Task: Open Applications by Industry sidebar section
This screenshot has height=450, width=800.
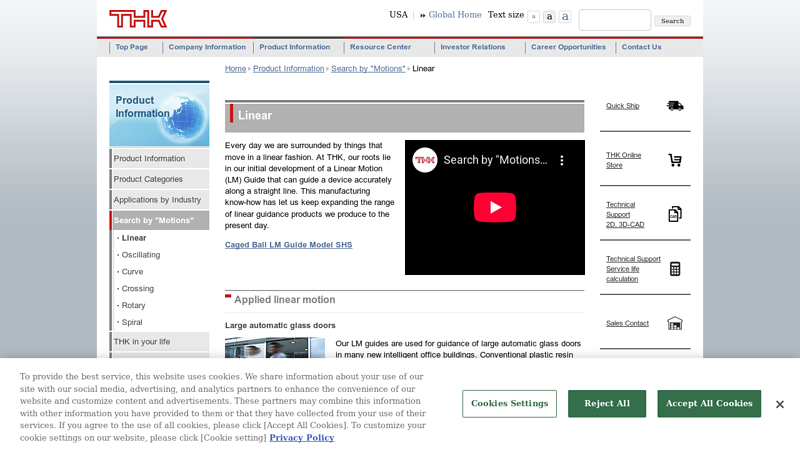Action: click(x=159, y=200)
